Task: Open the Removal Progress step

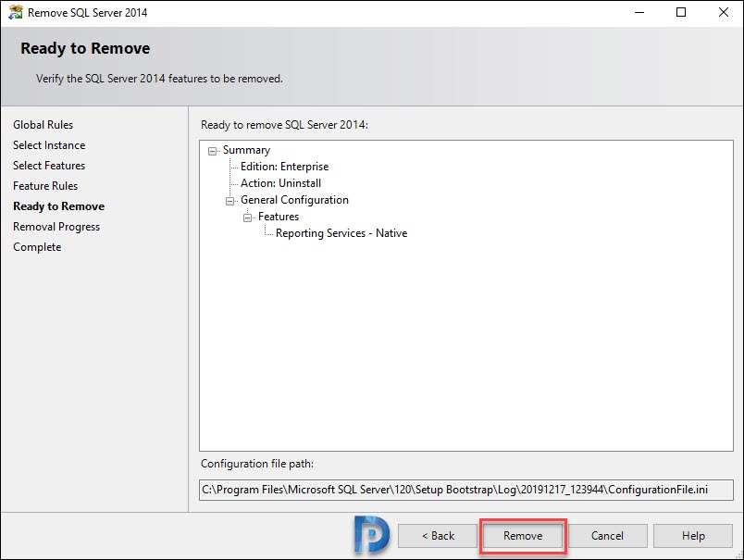Action: pos(56,227)
